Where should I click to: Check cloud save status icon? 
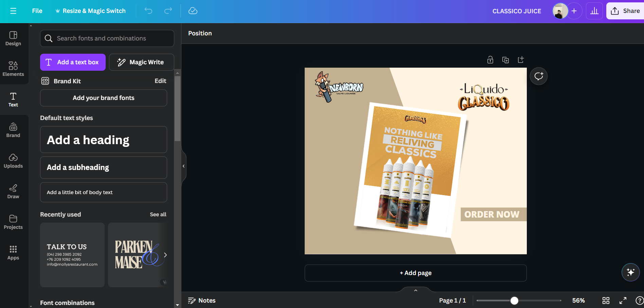point(193,11)
